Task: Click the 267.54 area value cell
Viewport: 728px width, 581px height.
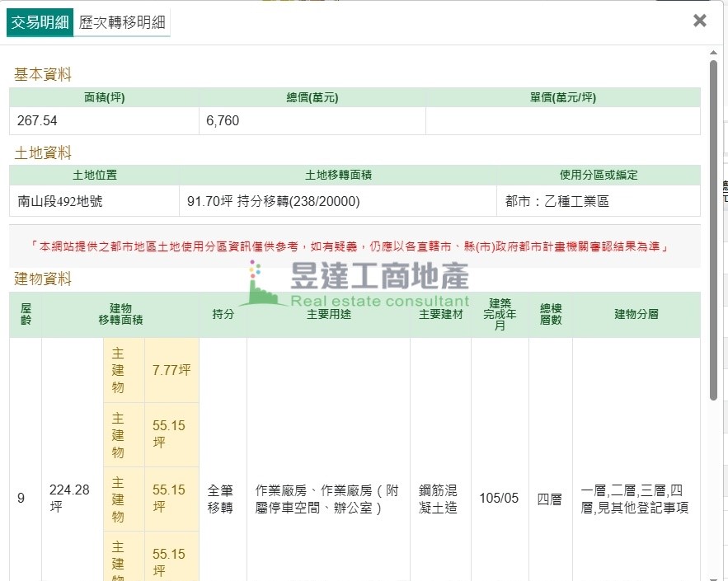Action: point(105,121)
